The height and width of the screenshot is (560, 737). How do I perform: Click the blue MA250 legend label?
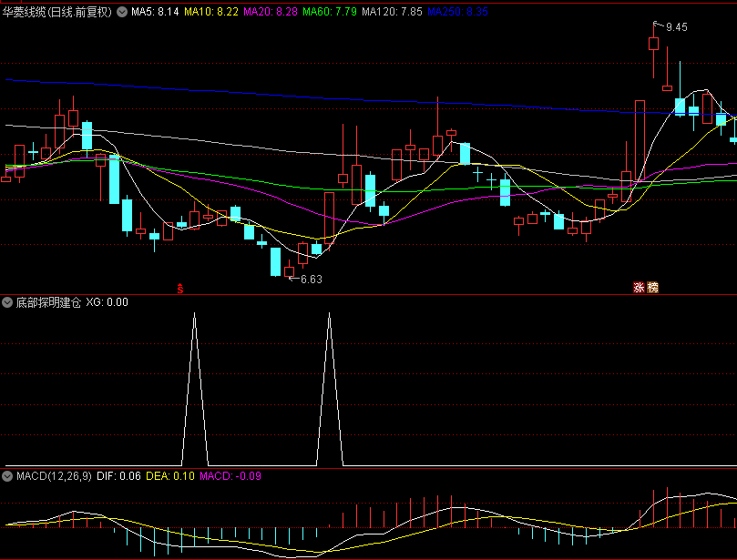coord(458,13)
